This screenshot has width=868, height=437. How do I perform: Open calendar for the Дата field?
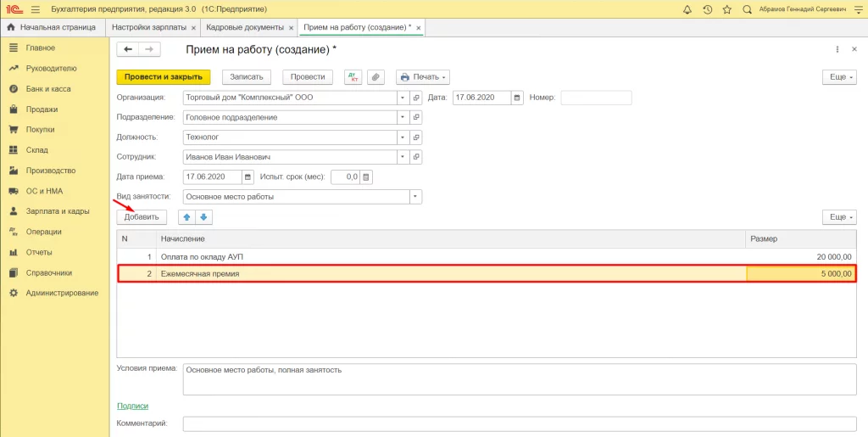point(517,98)
